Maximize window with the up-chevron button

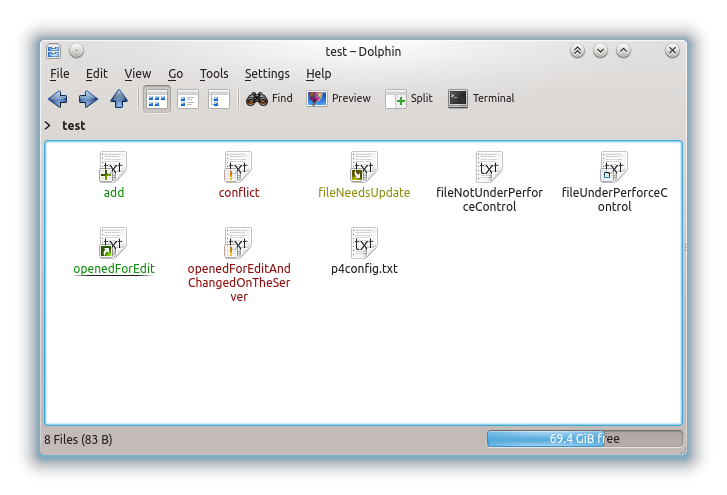point(624,51)
